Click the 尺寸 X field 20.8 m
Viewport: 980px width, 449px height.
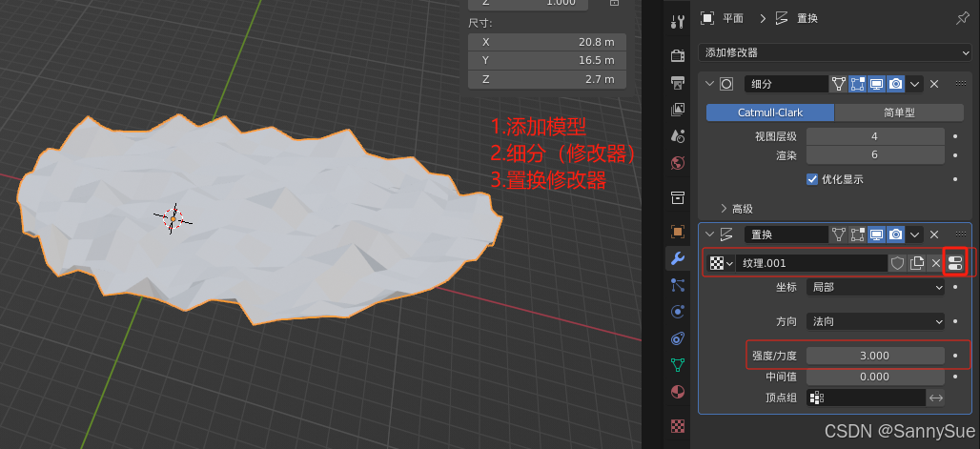(547, 42)
